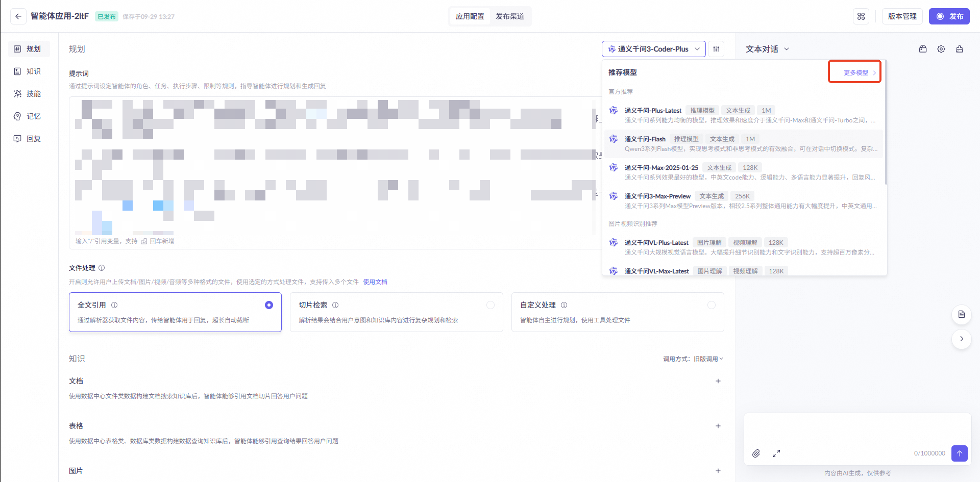The height and width of the screenshot is (482, 980).
Task: Collapse the side panel with chevron button
Action: (962, 339)
